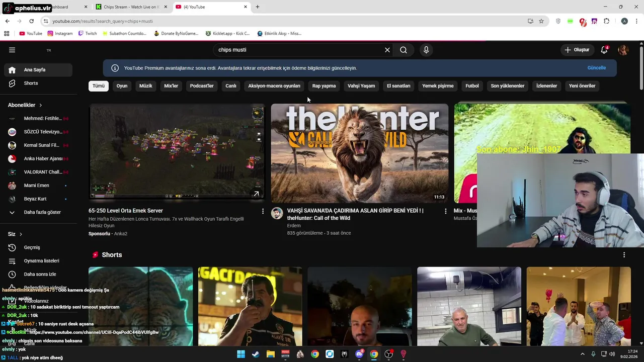
Task: Open the YouTube account avatar menu
Action: [x=623, y=50]
